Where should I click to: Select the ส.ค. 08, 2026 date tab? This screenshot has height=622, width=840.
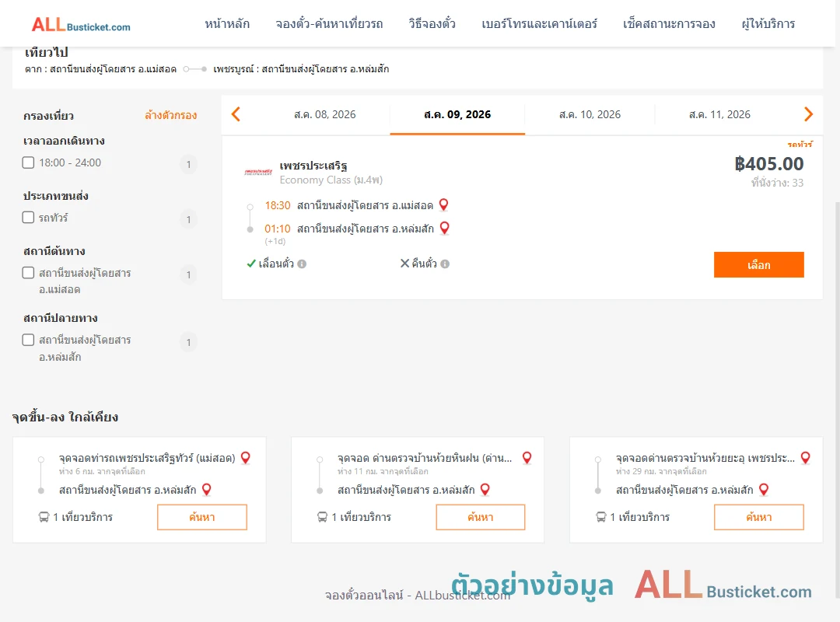click(x=324, y=114)
